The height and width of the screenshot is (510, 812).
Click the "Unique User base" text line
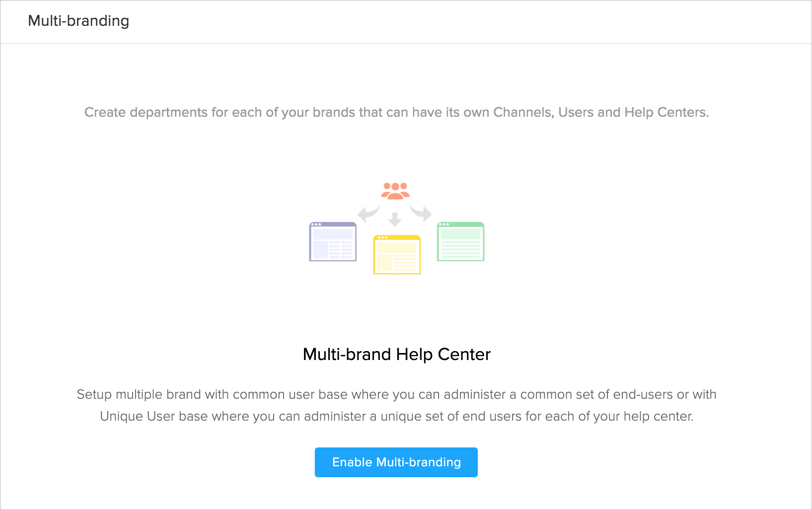click(x=396, y=416)
